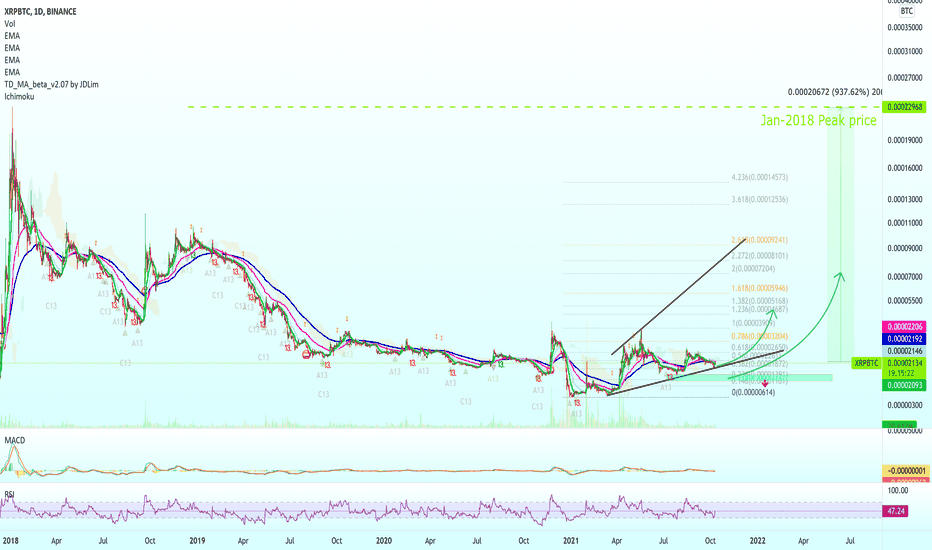Click the 0.00027000 price scale label
The height and width of the screenshot is (550, 932).
(x=905, y=78)
